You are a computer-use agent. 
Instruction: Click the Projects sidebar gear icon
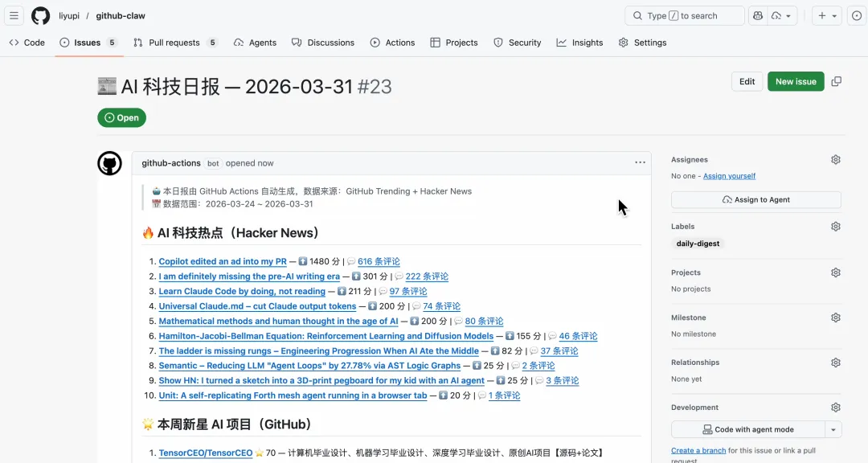(836, 272)
